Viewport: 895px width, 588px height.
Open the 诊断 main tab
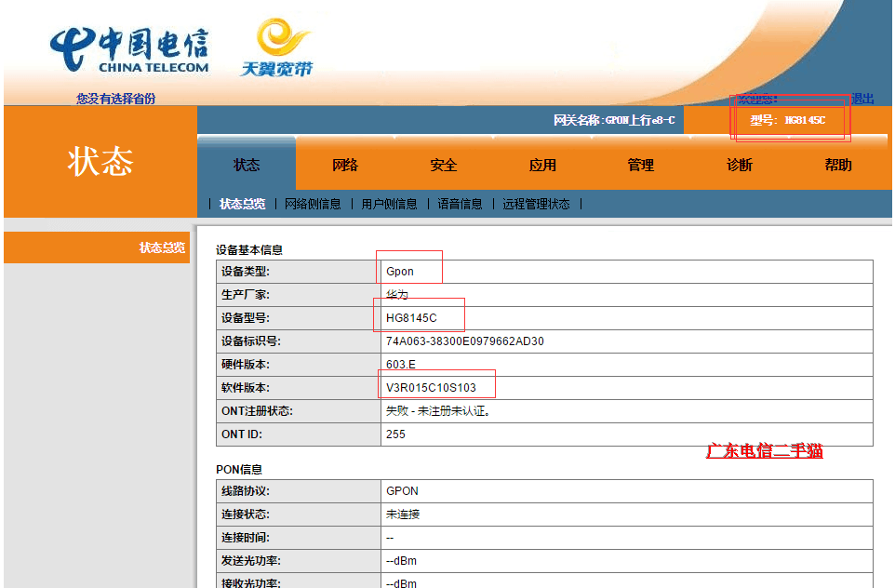point(740,165)
